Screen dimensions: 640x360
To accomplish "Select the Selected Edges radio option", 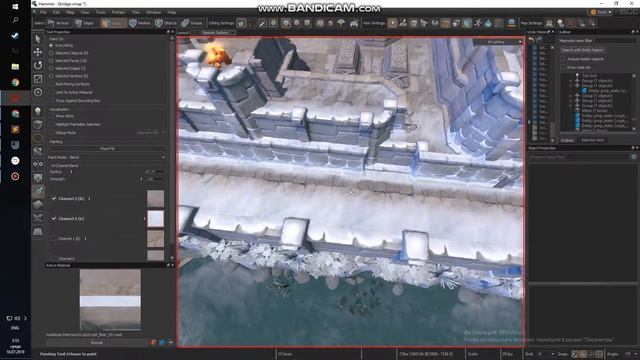I will click(x=51, y=68).
